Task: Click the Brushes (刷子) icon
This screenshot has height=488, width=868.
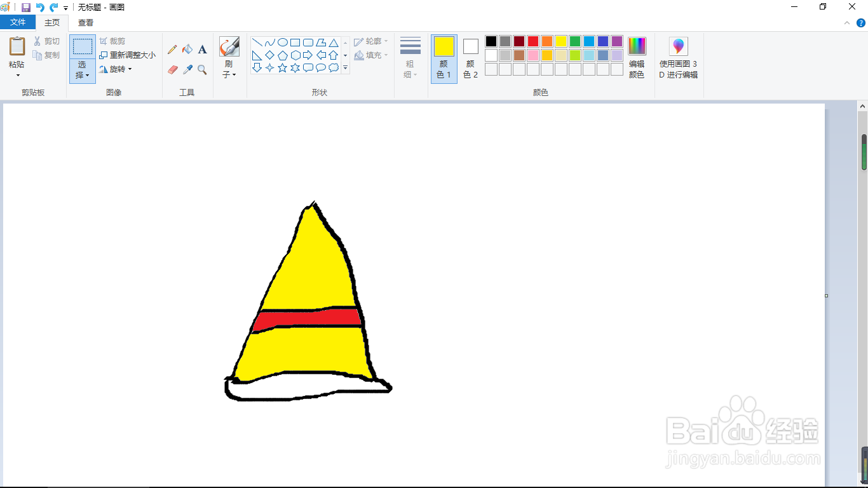Action: pyautogui.click(x=229, y=46)
